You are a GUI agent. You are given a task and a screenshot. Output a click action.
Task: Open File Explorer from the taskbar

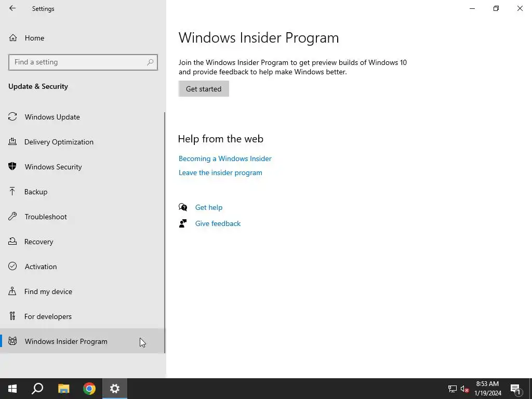[63, 389]
